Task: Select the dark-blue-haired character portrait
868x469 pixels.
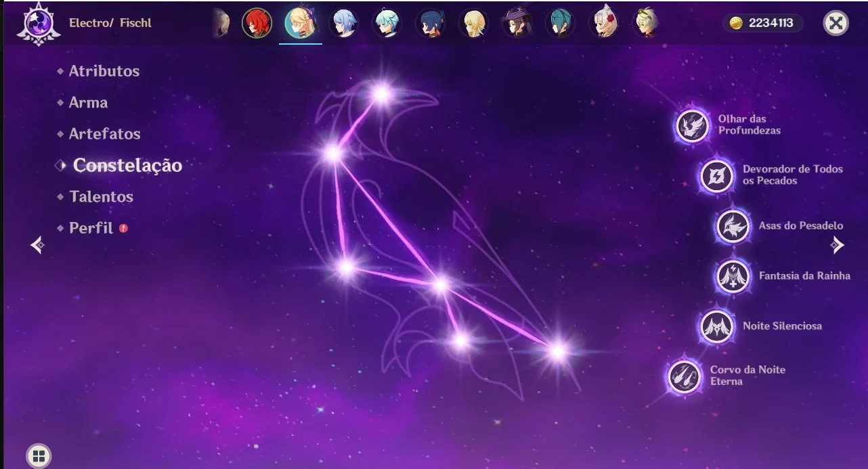Action: pyautogui.click(x=430, y=23)
